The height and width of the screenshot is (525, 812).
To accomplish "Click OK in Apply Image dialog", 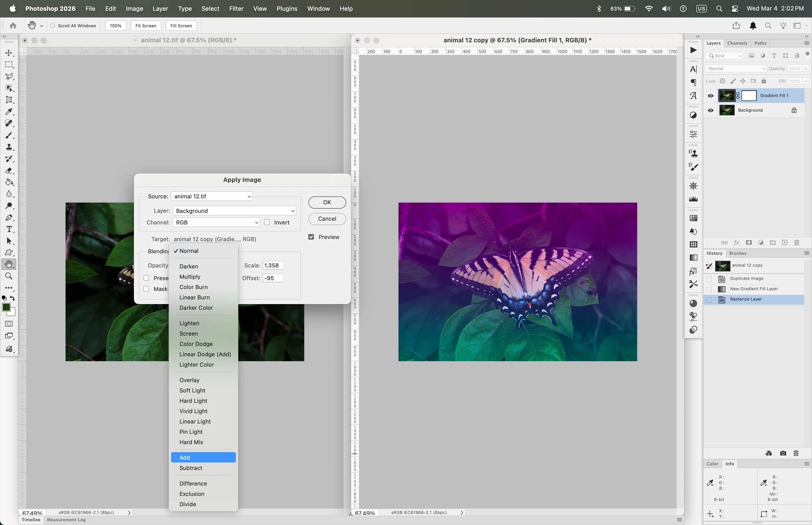I will coord(327,202).
